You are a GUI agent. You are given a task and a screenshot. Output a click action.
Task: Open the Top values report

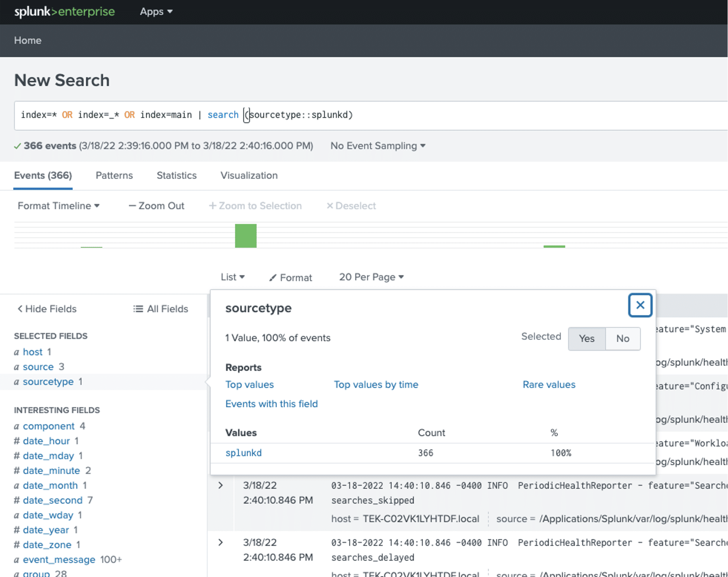coord(250,385)
